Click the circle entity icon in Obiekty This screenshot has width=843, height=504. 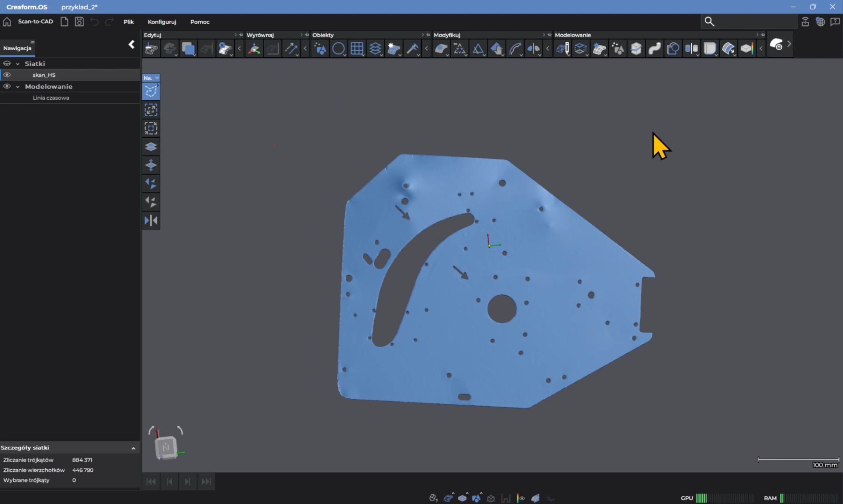(x=338, y=49)
